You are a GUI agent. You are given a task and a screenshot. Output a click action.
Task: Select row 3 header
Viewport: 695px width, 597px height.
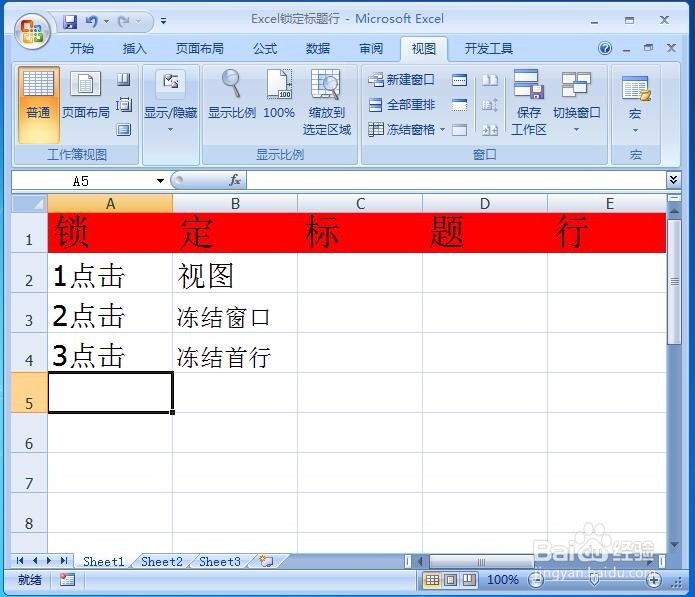[29, 313]
